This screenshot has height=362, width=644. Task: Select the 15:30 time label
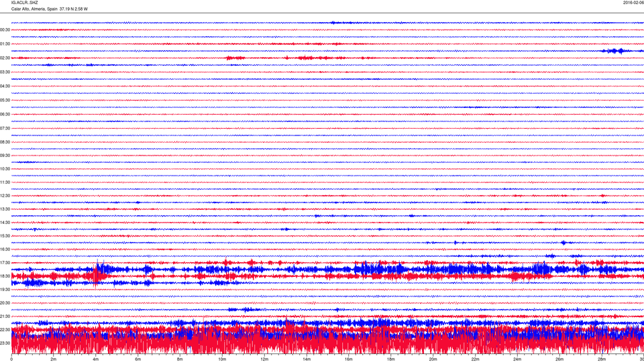[x=5, y=236]
